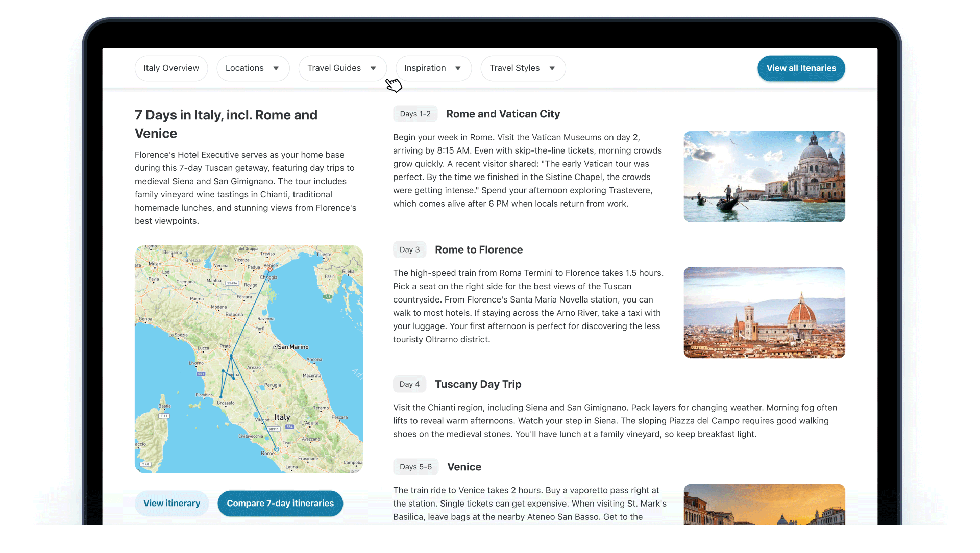Click the Tuscany Day Trip heading

(x=478, y=384)
